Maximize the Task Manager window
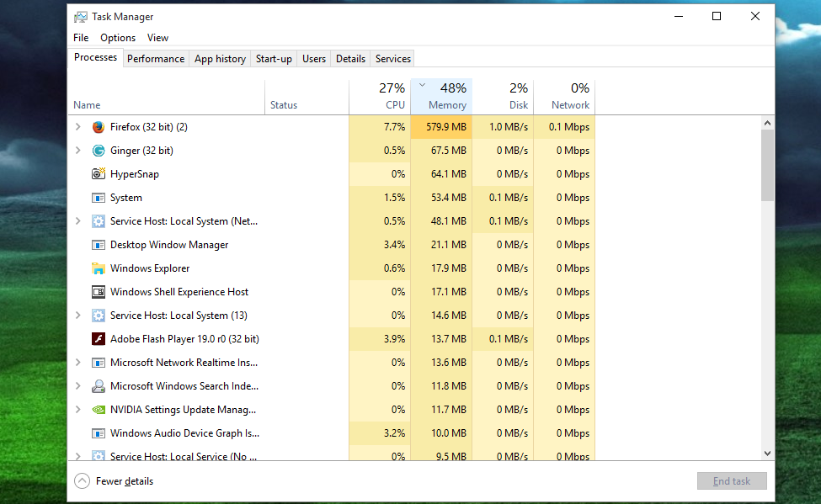Image resolution: width=821 pixels, height=504 pixels. pos(717,16)
